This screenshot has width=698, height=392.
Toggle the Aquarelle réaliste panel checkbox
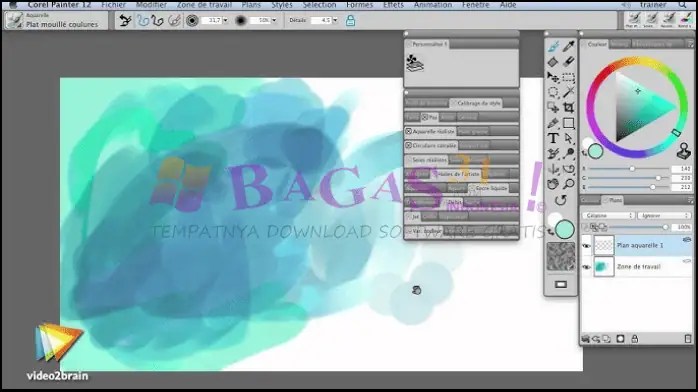coord(409,132)
